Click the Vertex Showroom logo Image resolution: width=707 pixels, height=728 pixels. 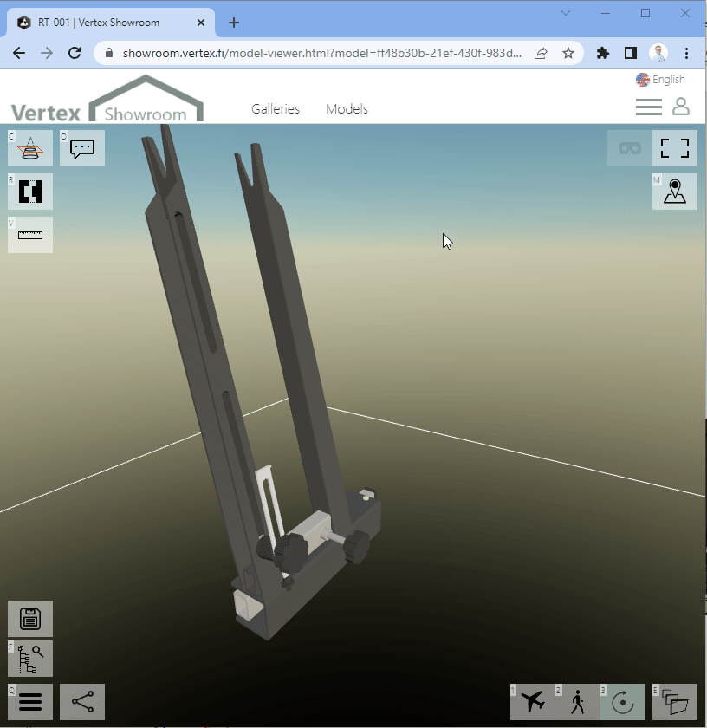point(106,102)
